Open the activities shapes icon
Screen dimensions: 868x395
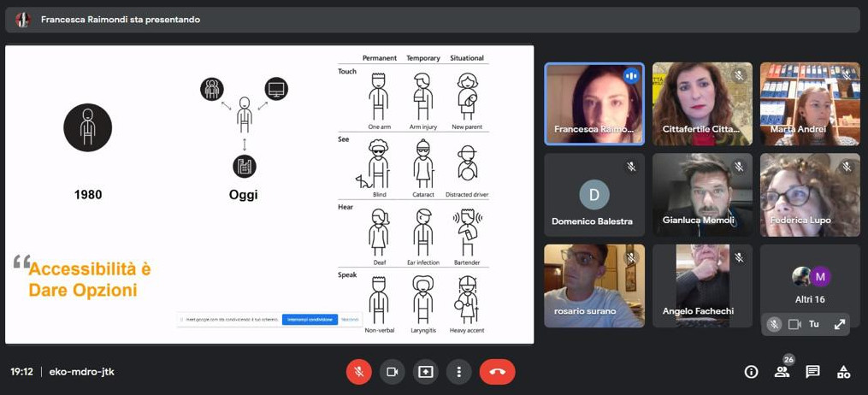843,372
